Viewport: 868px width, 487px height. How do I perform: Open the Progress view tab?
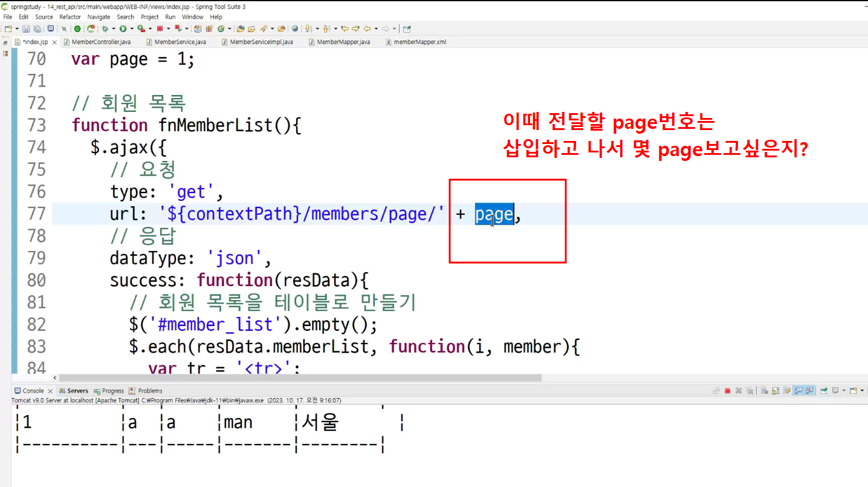[x=109, y=391]
